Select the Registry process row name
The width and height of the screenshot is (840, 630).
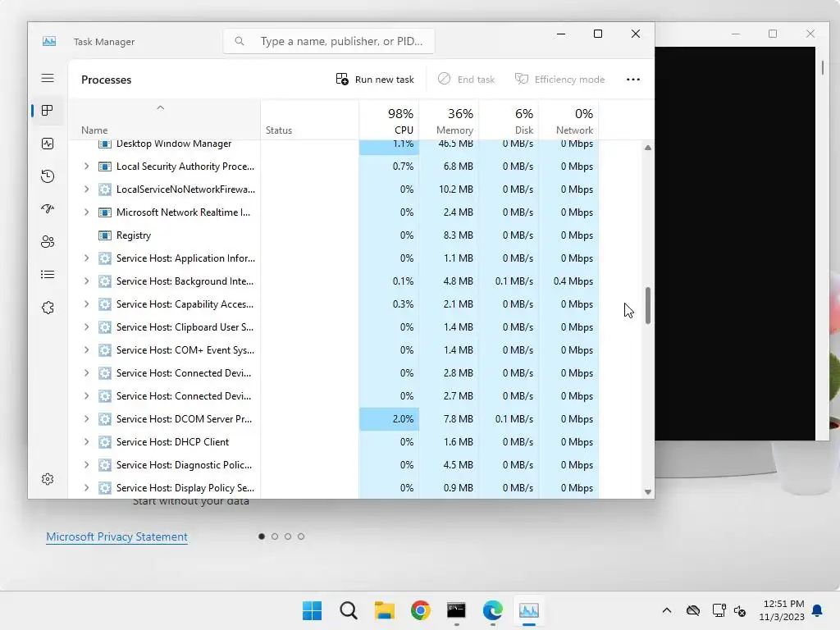pyautogui.click(x=134, y=235)
